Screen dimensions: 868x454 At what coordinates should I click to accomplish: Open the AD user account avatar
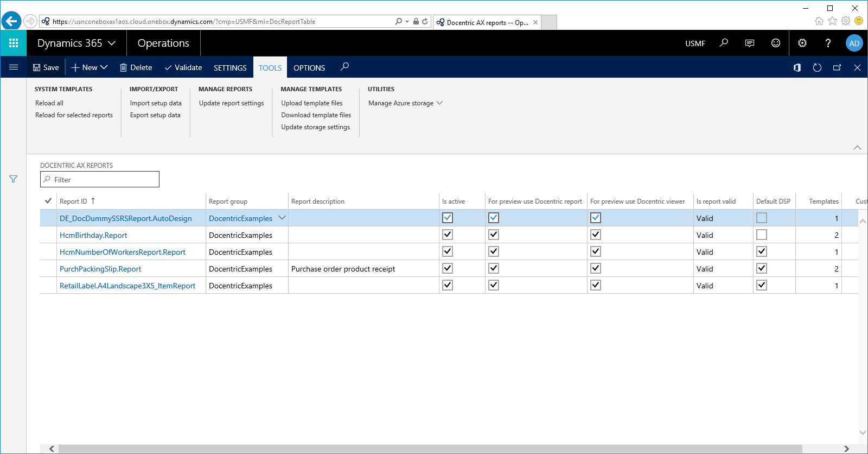[854, 43]
